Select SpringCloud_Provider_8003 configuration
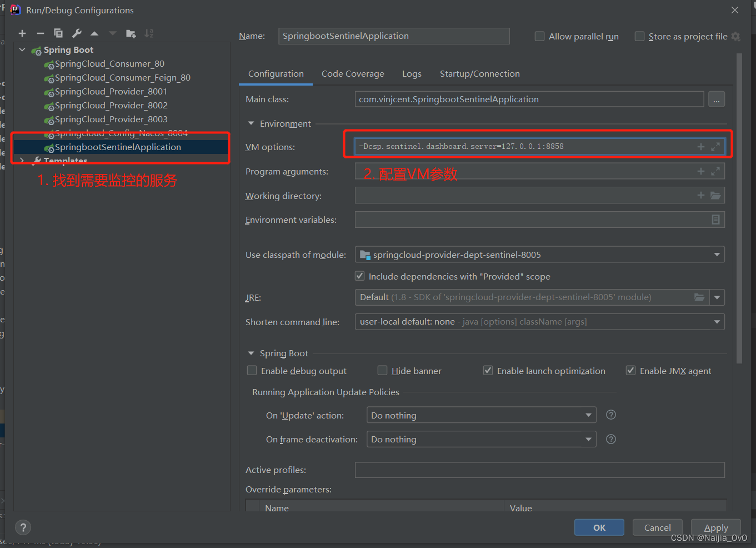The width and height of the screenshot is (756, 548). coord(111,119)
